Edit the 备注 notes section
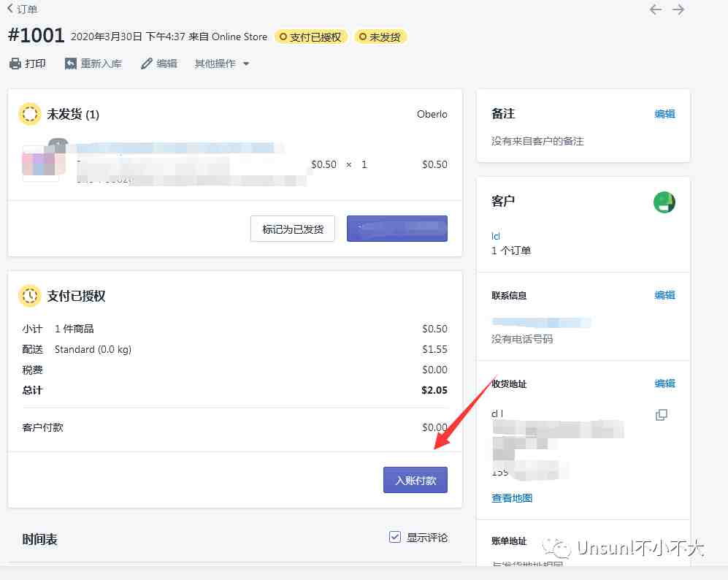 click(664, 114)
